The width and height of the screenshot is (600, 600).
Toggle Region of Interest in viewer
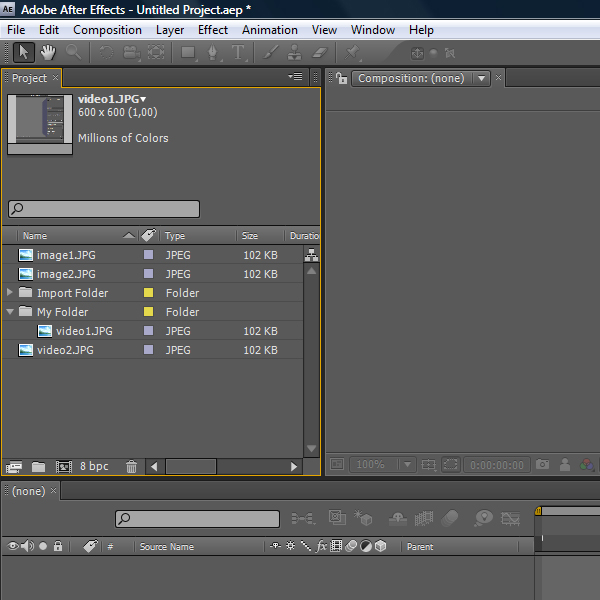[451, 465]
